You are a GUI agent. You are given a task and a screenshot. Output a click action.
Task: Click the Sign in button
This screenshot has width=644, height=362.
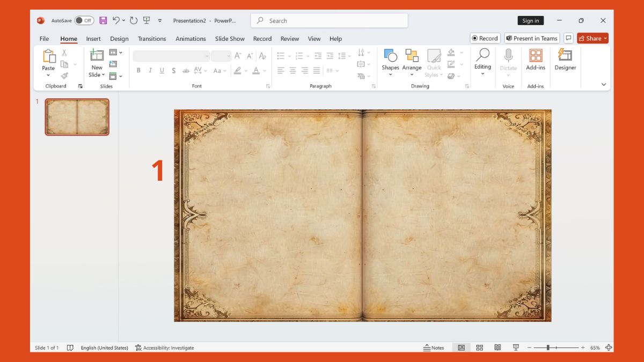[530, 20]
